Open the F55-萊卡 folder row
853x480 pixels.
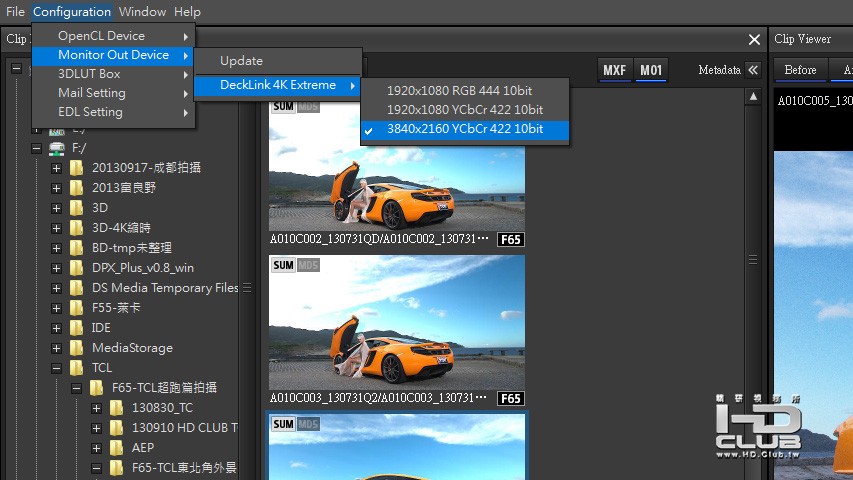pyautogui.click(x=116, y=308)
